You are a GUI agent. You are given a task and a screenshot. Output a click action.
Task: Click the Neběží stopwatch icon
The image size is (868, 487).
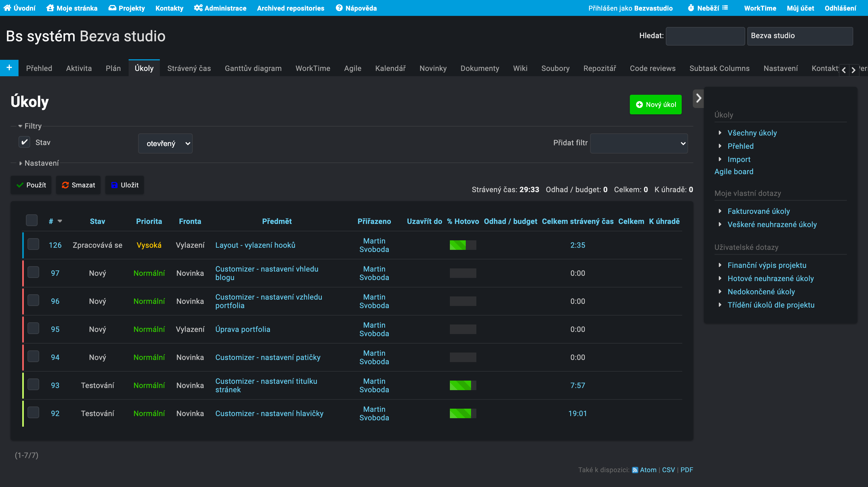(x=691, y=8)
